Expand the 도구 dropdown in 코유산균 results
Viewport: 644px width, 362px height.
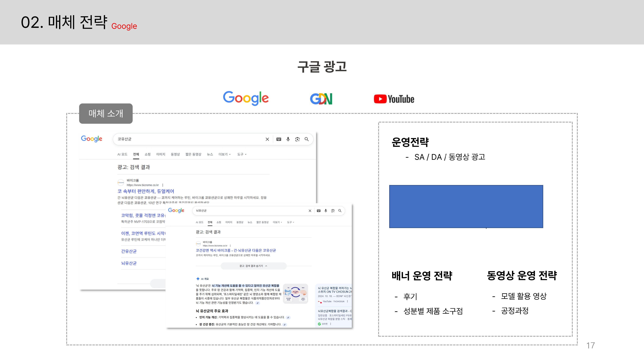tap(241, 154)
